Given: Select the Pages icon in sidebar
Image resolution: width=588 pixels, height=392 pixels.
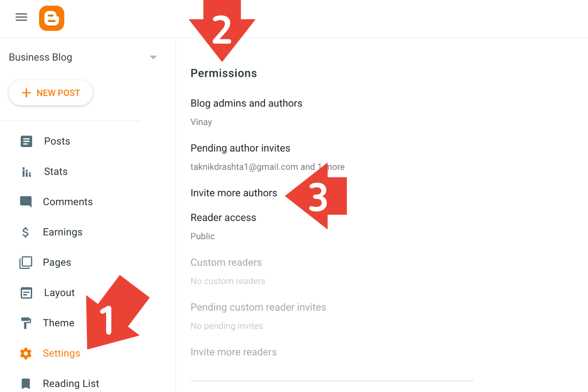Looking at the screenshot, I should [x=26, y=262].
